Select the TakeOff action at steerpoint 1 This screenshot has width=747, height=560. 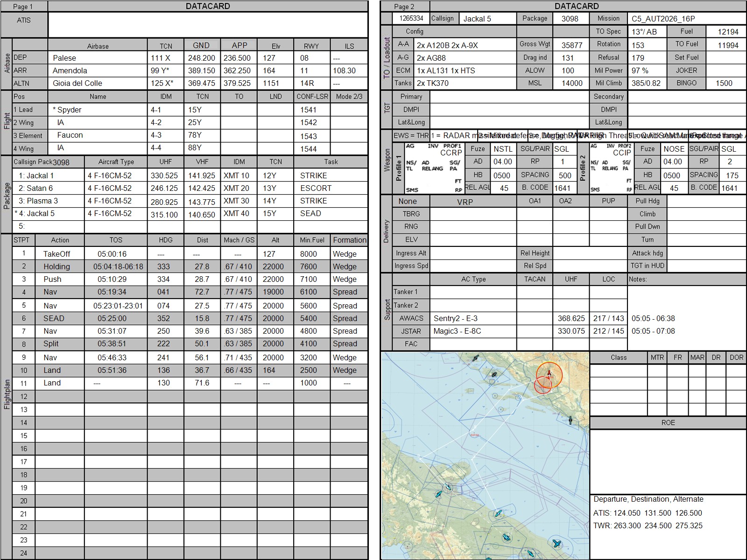click(x=60, y=254)
